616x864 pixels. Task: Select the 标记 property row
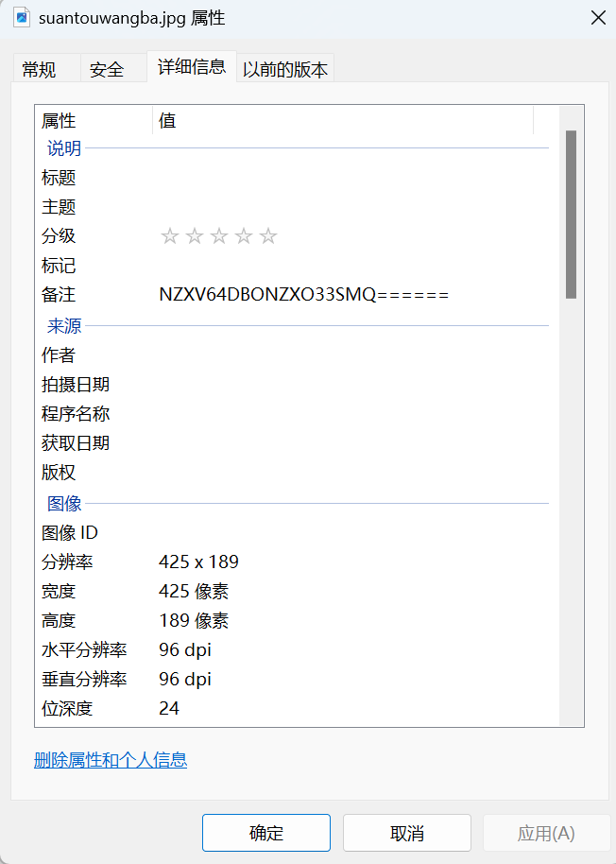pyautogui.click(x=295, y=265)
